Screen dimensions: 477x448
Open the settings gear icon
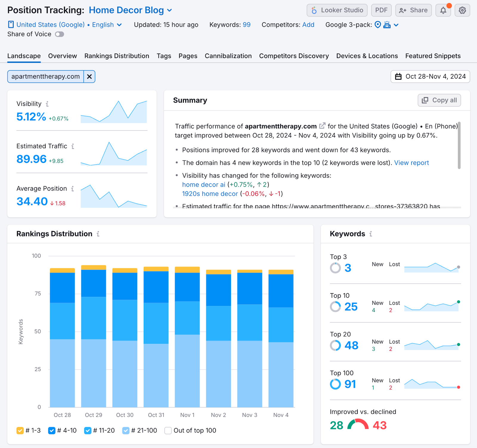[x=462, y=10]
